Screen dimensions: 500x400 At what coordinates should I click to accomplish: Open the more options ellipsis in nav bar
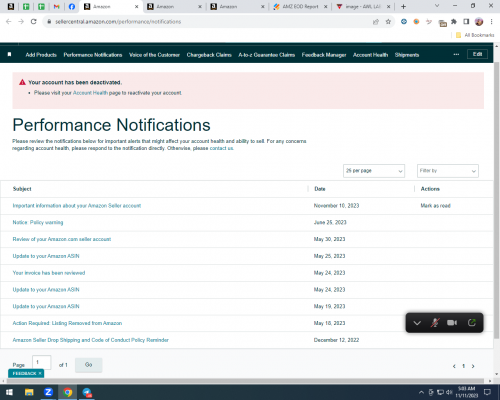456,54
